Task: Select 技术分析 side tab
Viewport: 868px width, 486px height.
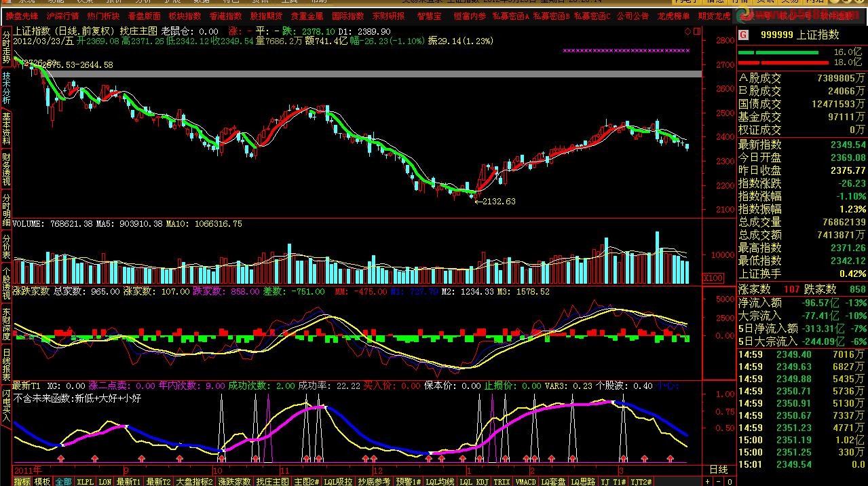Action: [6, 87]
